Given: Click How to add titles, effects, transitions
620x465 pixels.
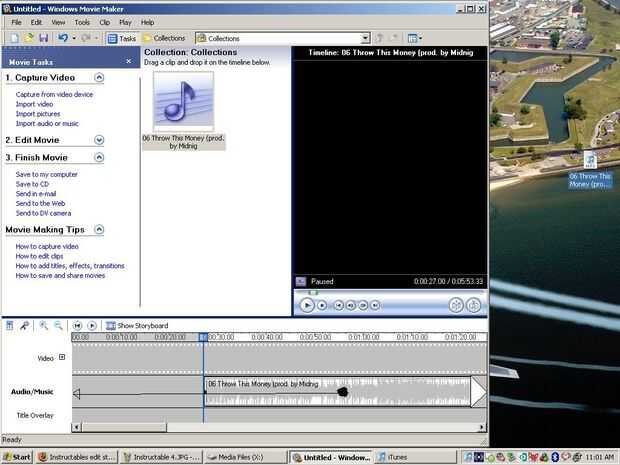Looking at the screenshot, I should pyautogui.click(x=70, y=266).
